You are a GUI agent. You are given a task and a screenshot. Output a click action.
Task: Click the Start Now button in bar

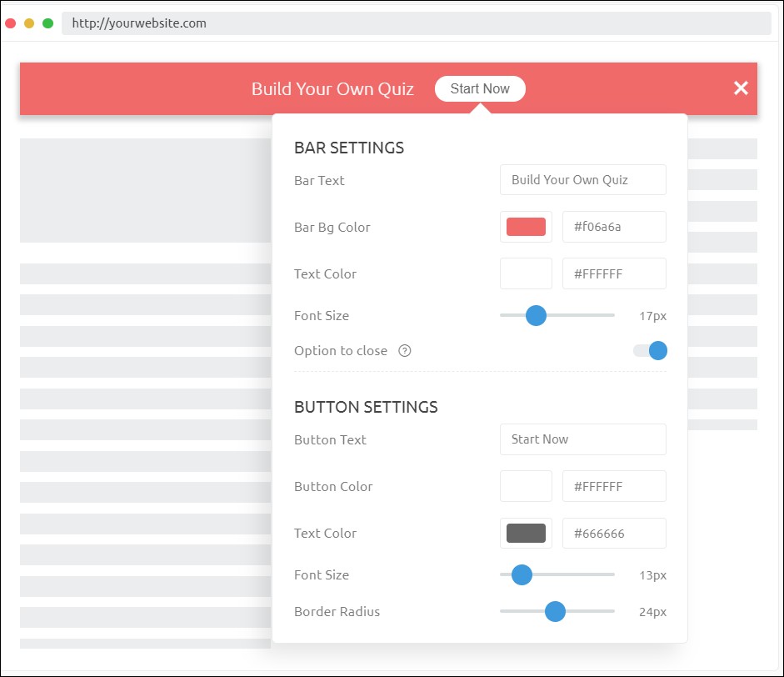point(480,88)
